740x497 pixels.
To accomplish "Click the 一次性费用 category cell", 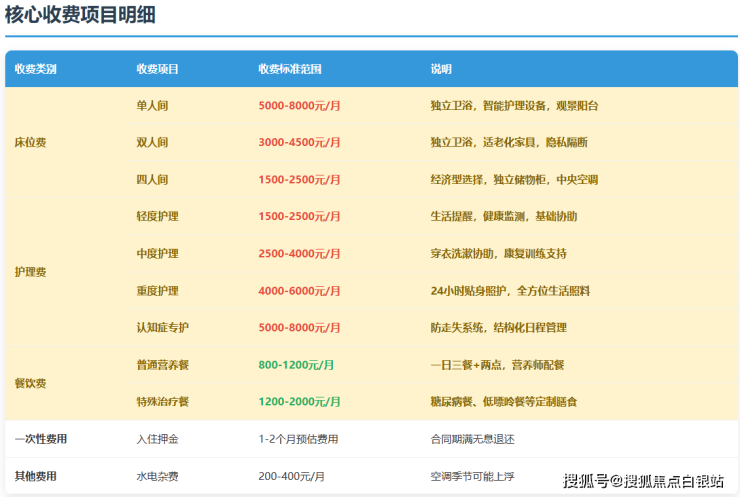I will click(41, 439).
